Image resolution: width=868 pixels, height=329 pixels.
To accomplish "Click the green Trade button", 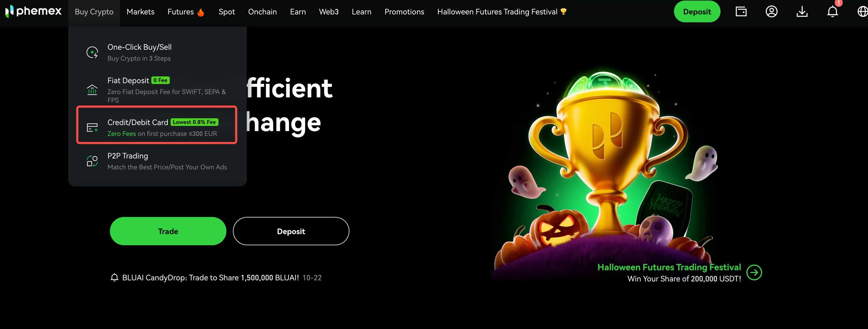I will tap(168, 231).
